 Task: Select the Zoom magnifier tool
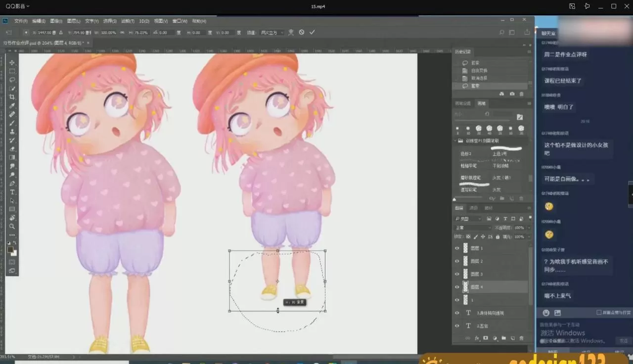pos(12,226)
